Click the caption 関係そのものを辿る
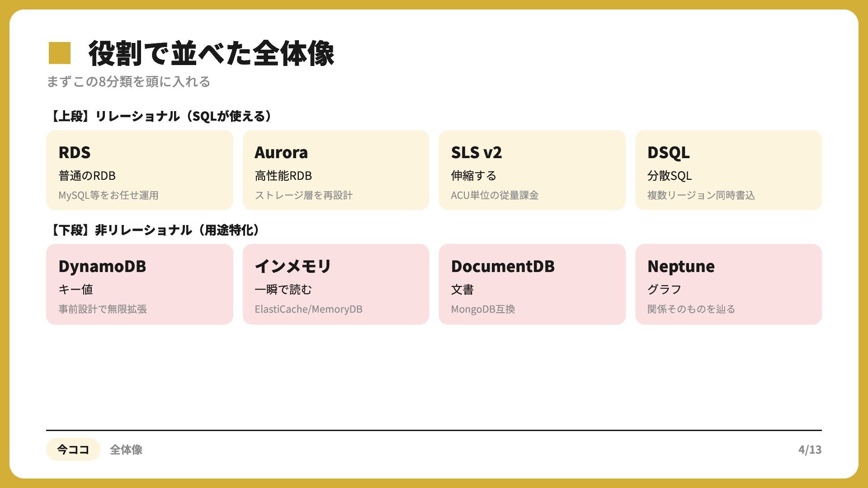This screenshot has width=868, height=488. pyautogui.click(x=691, y=309)
